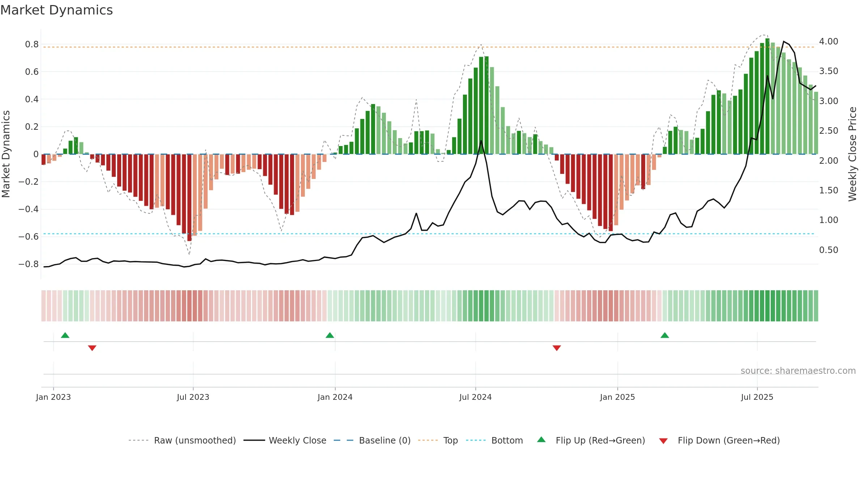This screenshot has width=868, height=488.
Task: Click the Bottom legend entry
Action: tap(494, 440)
